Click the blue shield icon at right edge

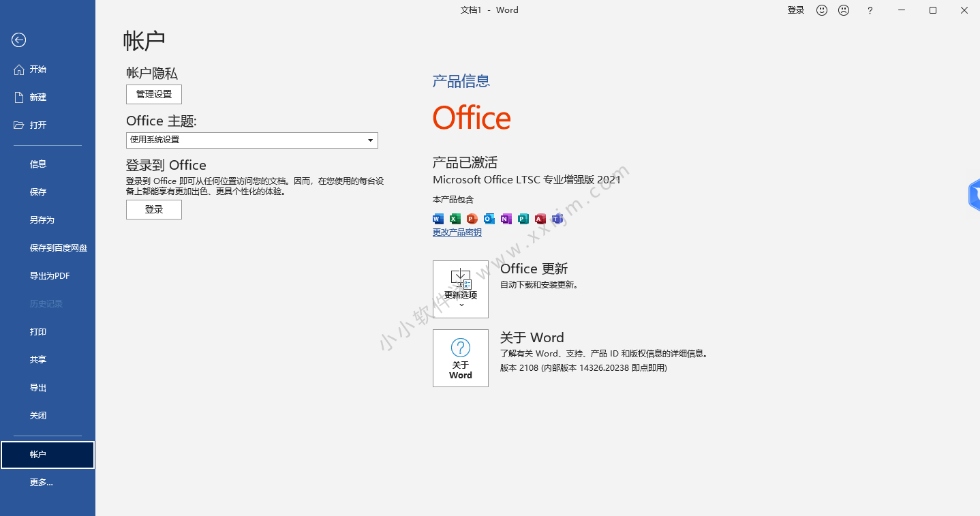(974, 196)
